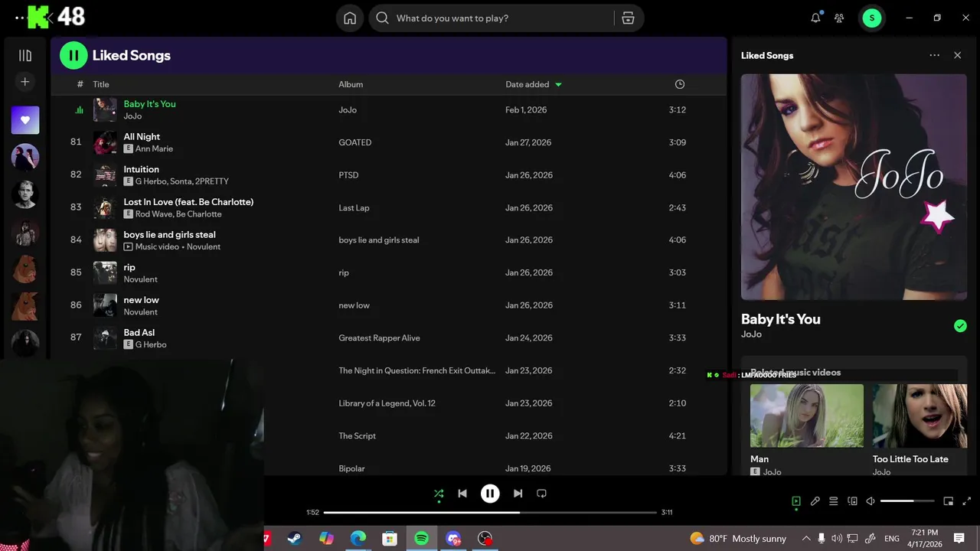The image size is (980, 551).
Task: Open Liked Songs heart in sidebar
Action: (25, 120)
